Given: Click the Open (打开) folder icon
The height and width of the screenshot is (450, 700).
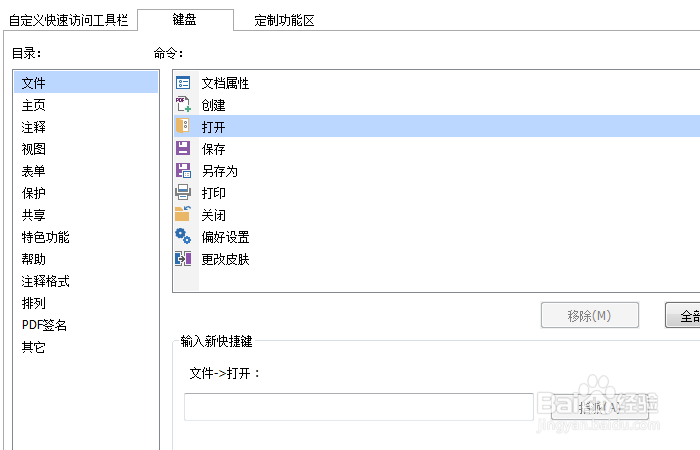Looking at the screenshot, I should [x=183, y=127].
